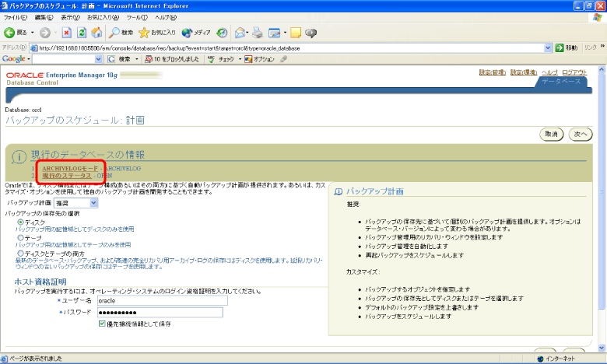Image resolution: width=607 pixels, height=364 pixels.
Task: Click the Google toolbar search button
Action: (x=119, y=59)
